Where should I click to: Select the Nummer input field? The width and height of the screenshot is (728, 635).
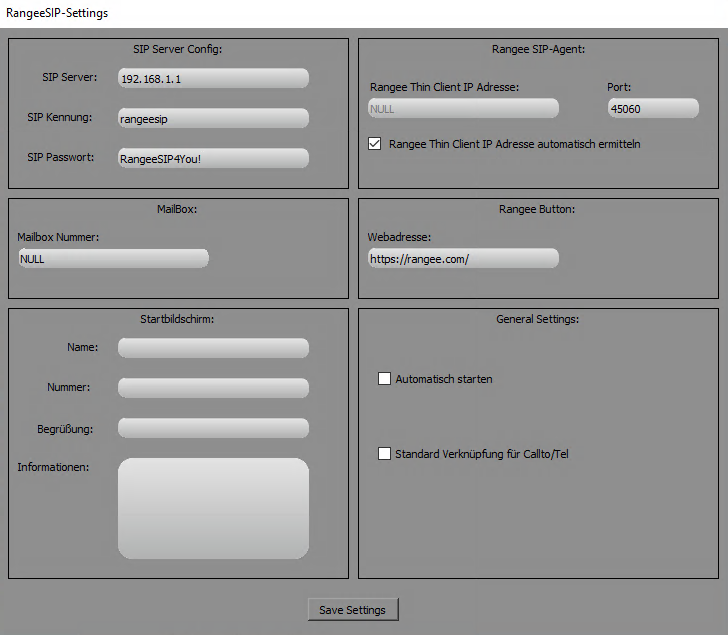click(x=213, y=388)
